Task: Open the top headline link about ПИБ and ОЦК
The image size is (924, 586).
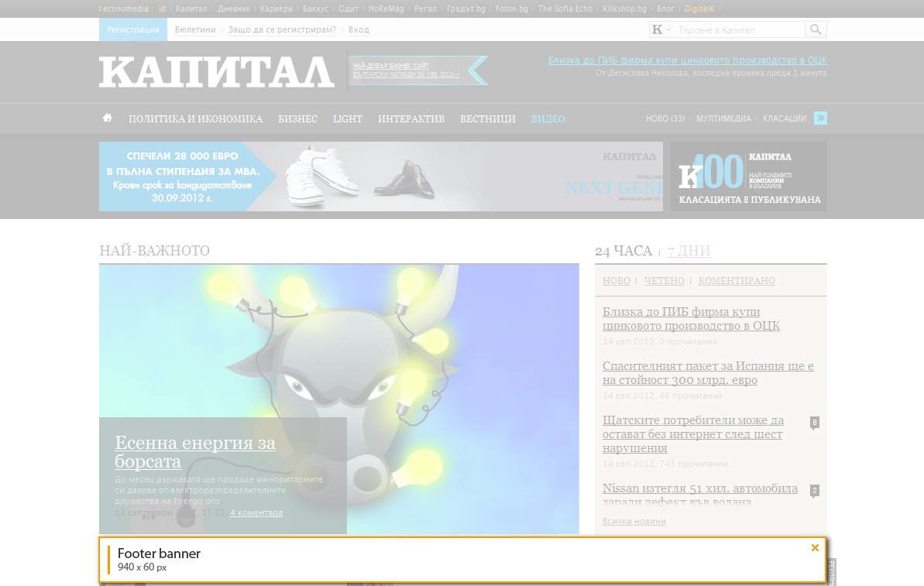Action: 687,60
